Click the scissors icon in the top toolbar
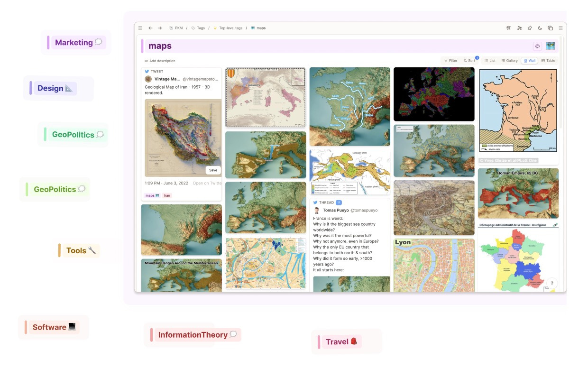 coord(519,28)
